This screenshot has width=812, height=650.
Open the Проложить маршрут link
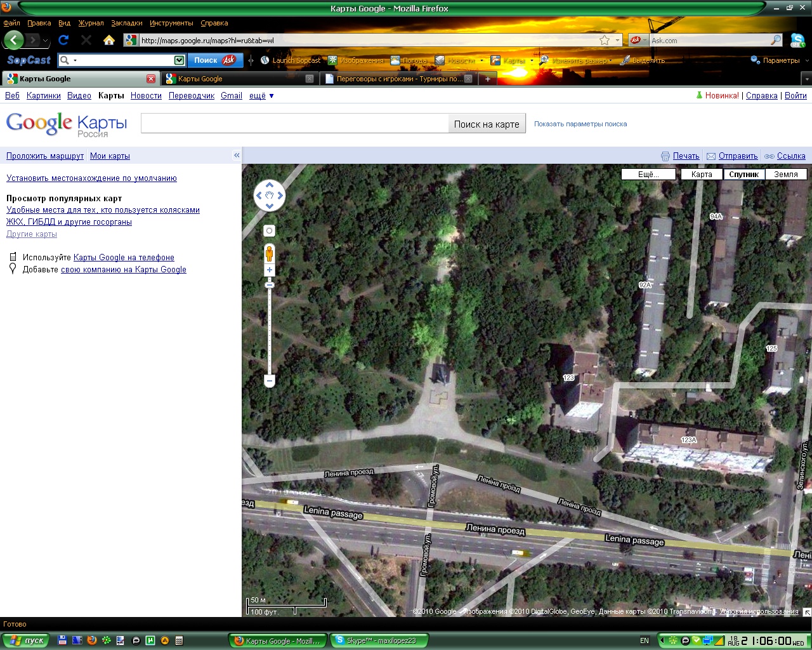[45, 156]
